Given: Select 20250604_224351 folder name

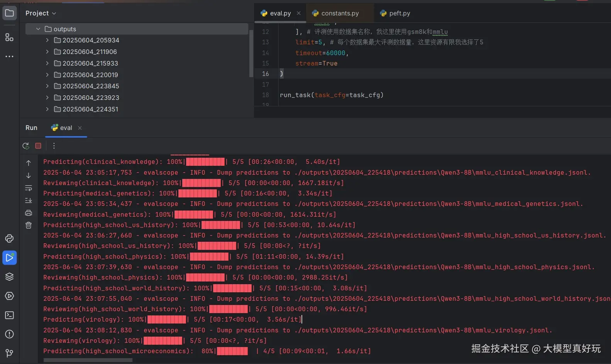Looking at the screenshot, I should click(x=90, y=109).
